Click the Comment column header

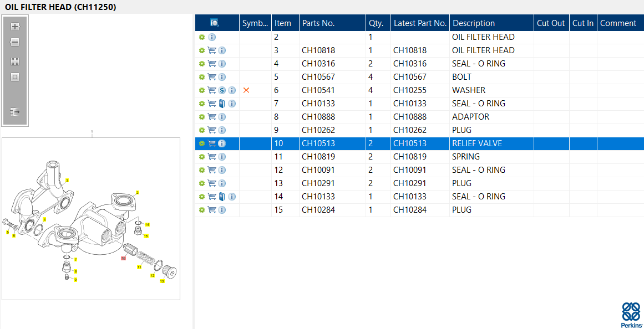pos(620,23)
